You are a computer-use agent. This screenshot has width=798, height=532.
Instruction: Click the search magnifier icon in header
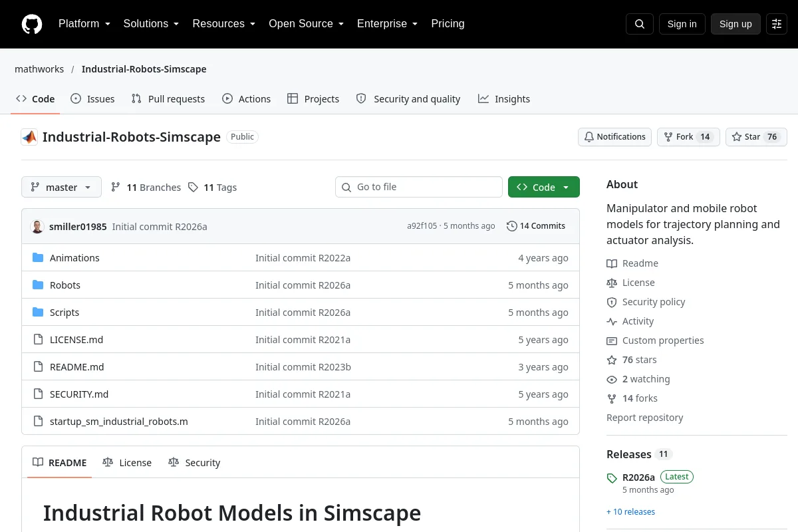pos(640,24)
